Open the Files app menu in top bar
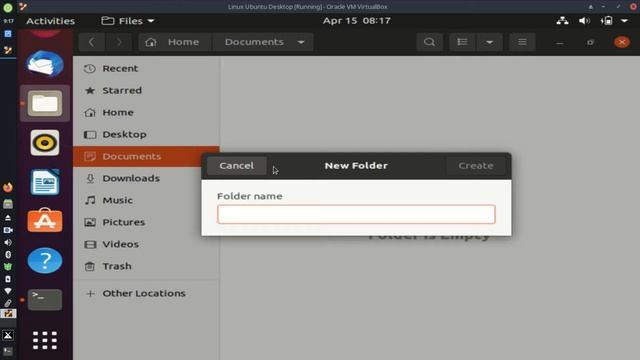Viewport: 640px width, 360px height. point(128,21)
